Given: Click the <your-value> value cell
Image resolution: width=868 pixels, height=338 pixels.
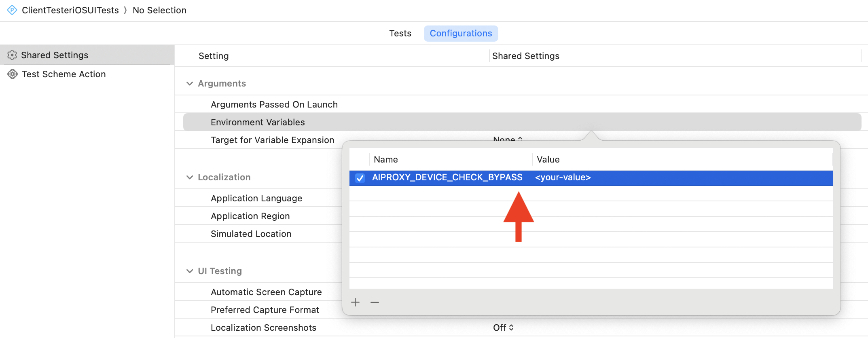Looking at the screenshot, I should click(563, 177).
